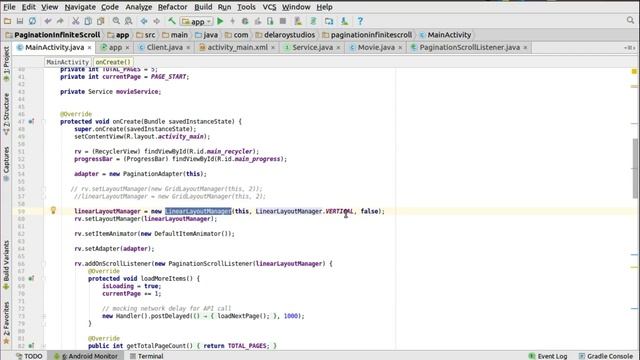Switch to the PaginationScrollListener.java tab
Image resolution: width=640 pixels, height=360 pixels.
[469, 47]
